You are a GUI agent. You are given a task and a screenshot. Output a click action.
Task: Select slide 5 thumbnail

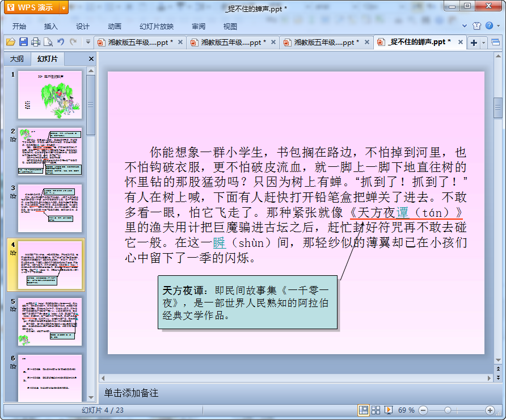click(50, 322)
